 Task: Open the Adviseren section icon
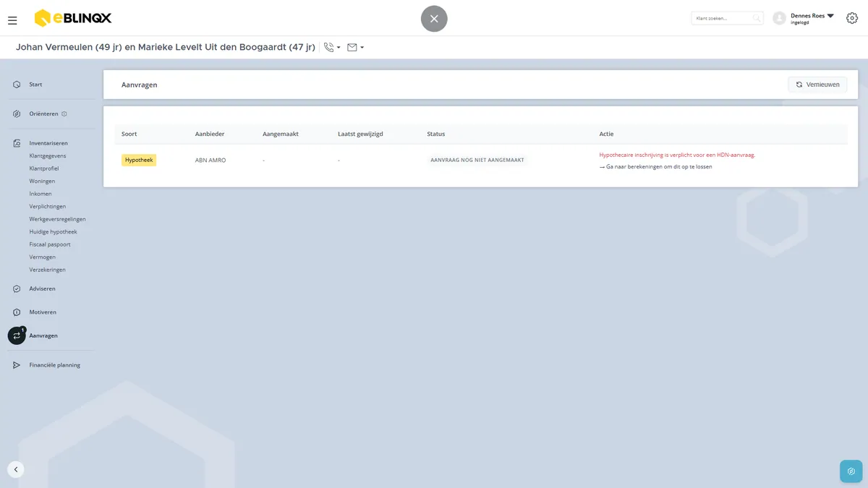pos(17,289)
